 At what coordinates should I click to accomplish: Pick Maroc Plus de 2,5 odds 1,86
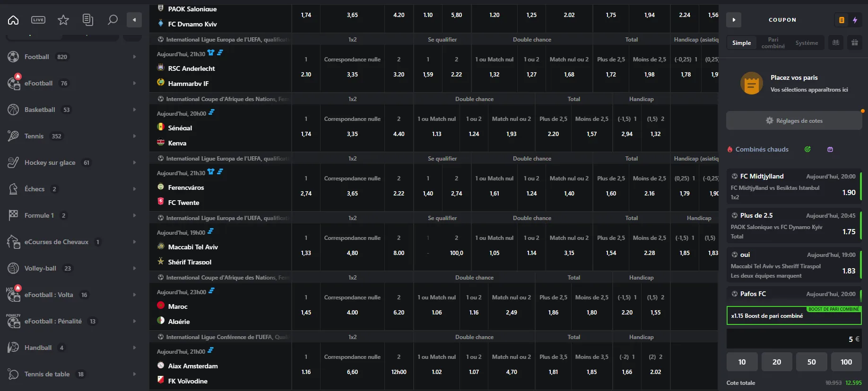coord(553,313)
